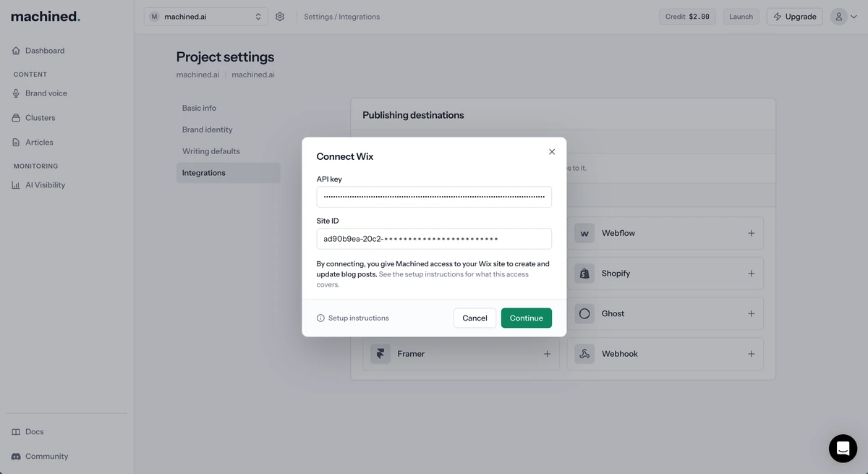This screenshot has width=868, height=474.
Task: Click the AI Visibility chart icon
Action: coord(16,185)
